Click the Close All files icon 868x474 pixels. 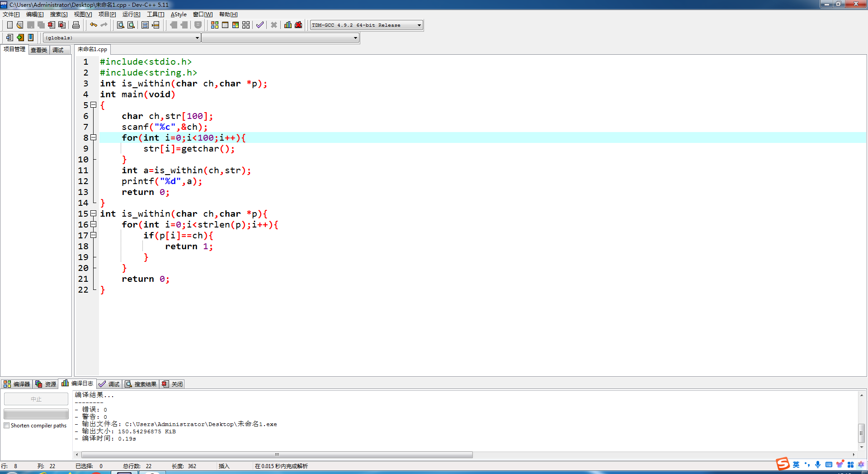click(x=62, y=25)
